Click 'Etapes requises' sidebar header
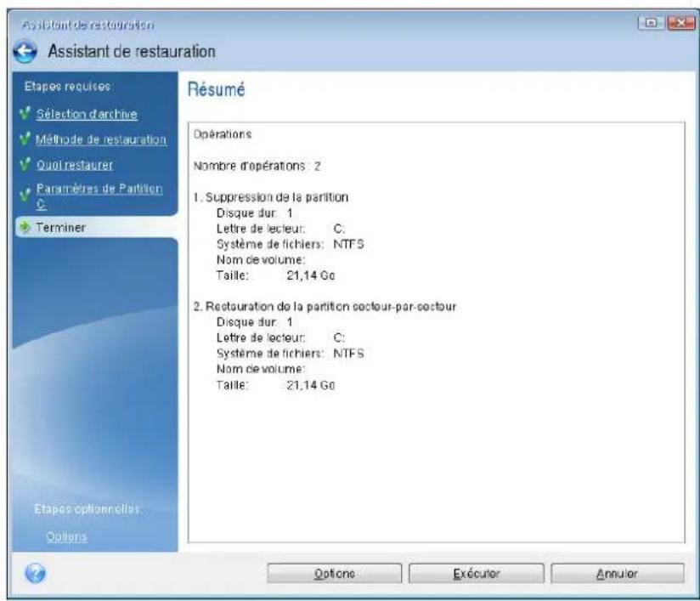Image resolution: width=700 pixels, height=601 pixels. pyautogui.click(x=68, y=86)
